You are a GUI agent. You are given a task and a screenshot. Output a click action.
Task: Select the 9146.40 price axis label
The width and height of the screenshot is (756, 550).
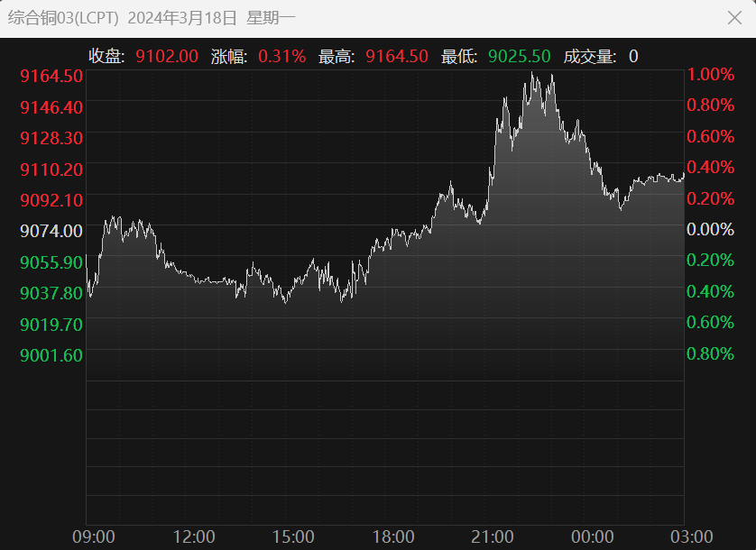51,107
